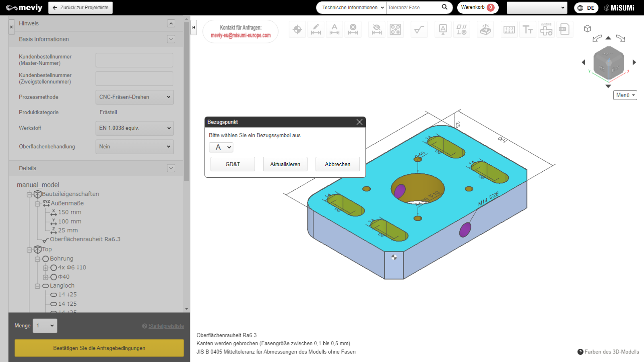
Task: Click the search magnifier icon
Action: (444, 7)
